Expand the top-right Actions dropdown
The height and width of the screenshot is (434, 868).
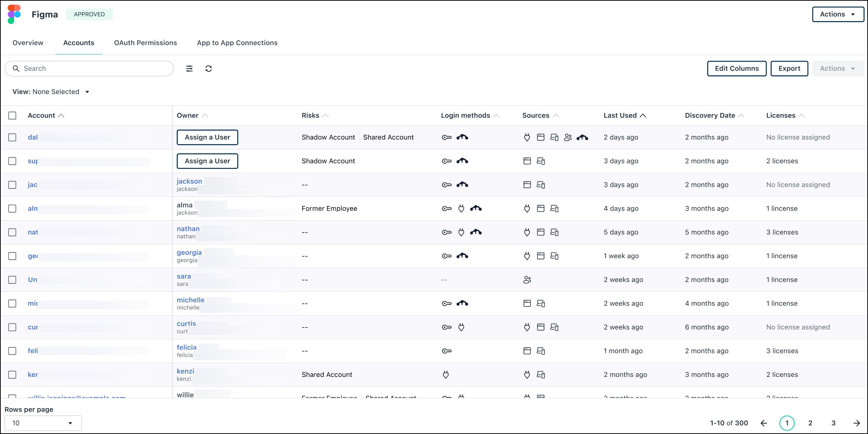[x=838, y=14]
